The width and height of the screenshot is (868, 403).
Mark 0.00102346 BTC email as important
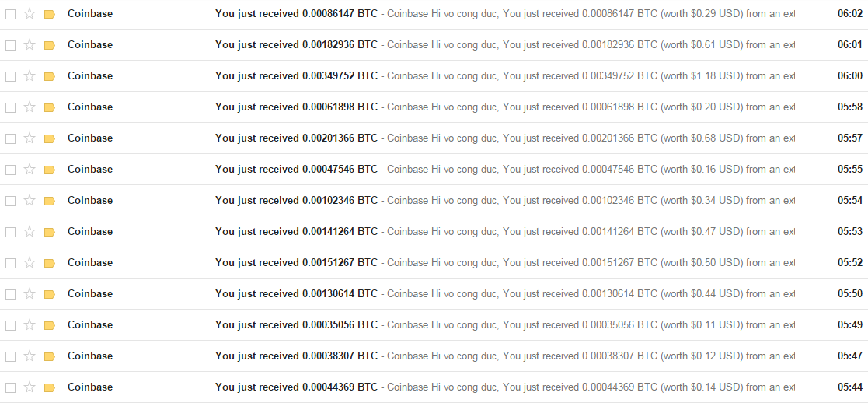click(50, 200)
